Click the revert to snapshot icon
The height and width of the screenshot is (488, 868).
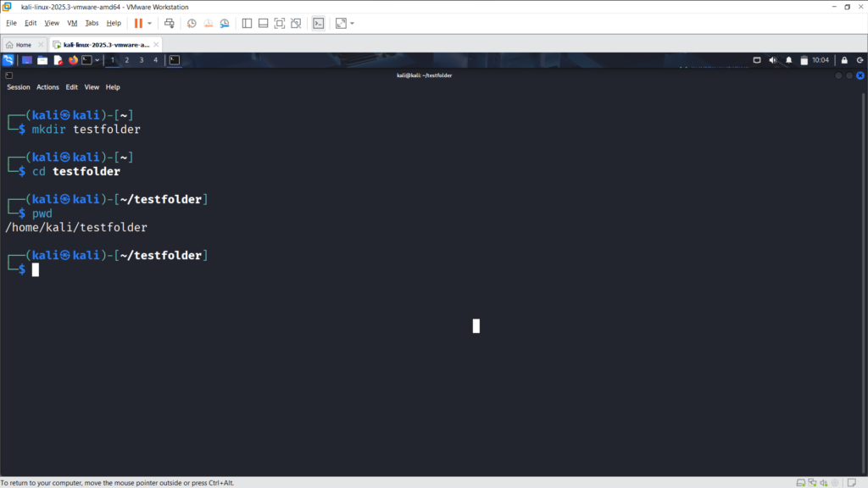coord(208,23)
